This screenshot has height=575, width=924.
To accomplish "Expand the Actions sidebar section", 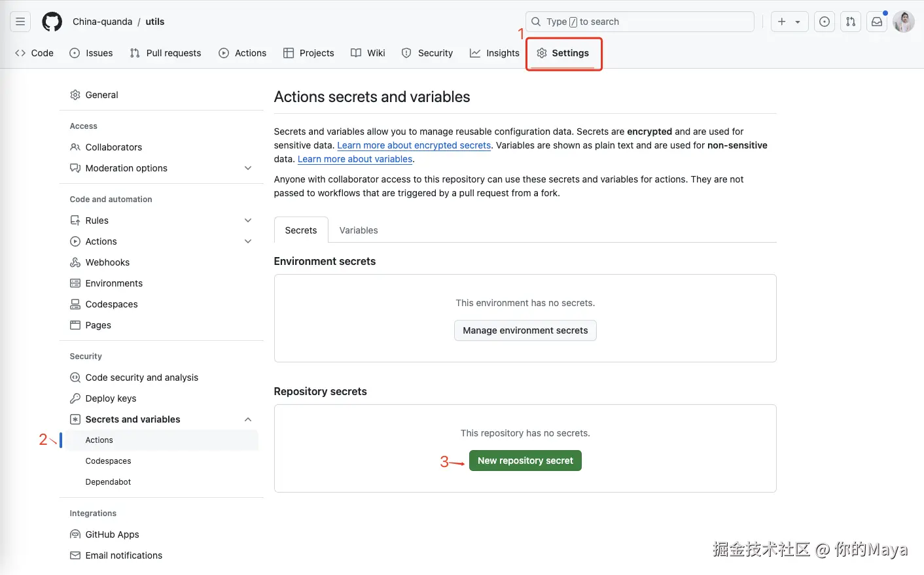I will 248,241.
